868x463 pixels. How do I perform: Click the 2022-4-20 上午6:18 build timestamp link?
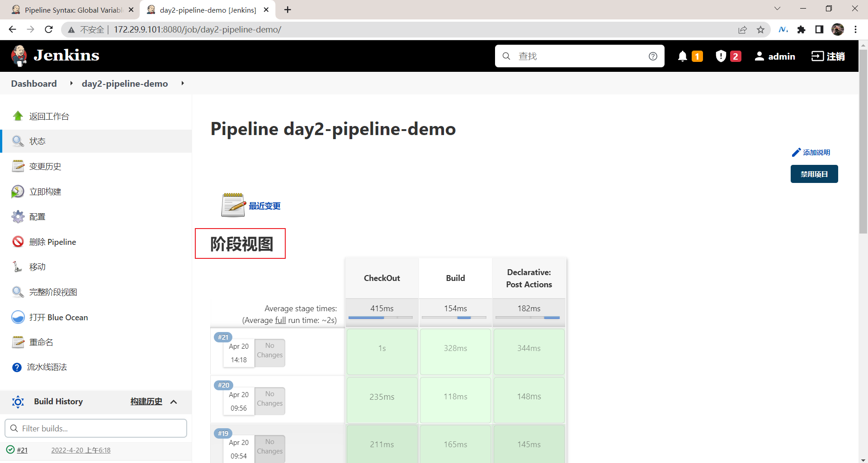coord(81,450)
